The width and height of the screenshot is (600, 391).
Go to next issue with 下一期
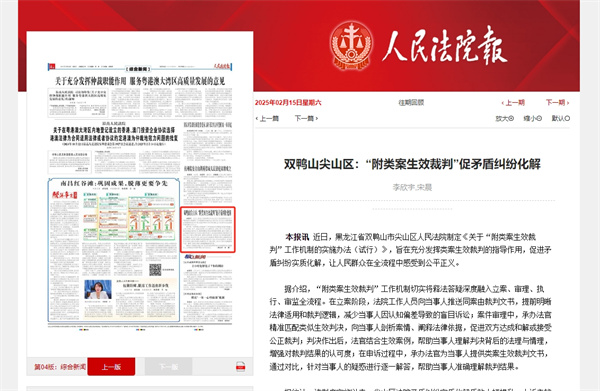click(x=558, y=103)
